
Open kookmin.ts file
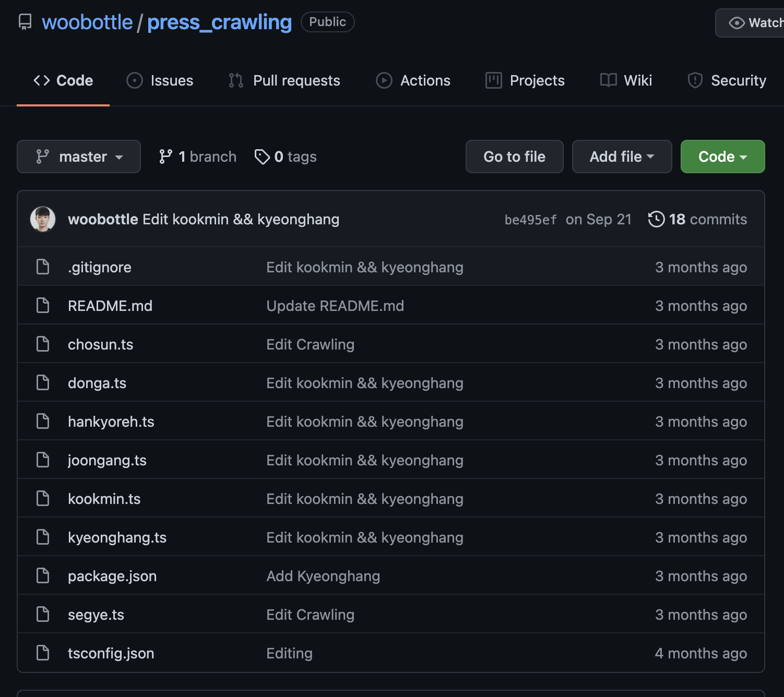pos(104,499)
